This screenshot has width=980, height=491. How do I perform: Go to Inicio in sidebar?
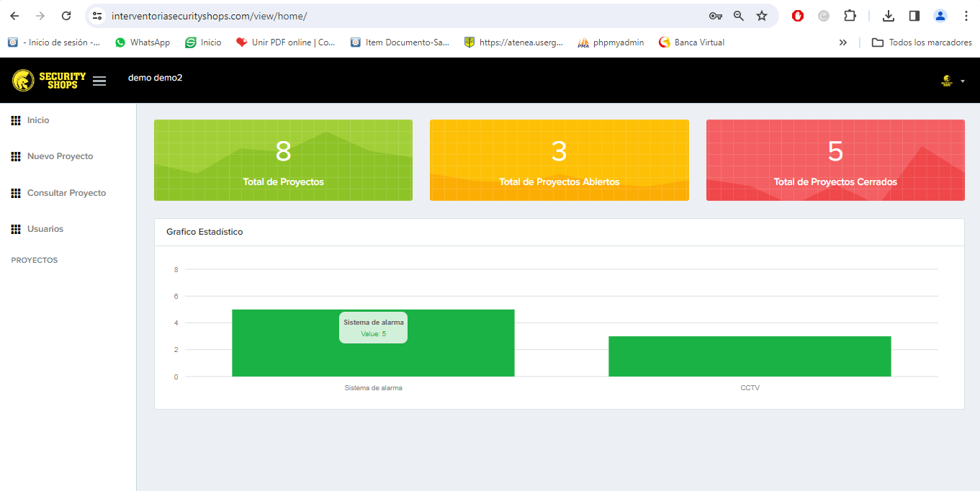pos(38,120)
